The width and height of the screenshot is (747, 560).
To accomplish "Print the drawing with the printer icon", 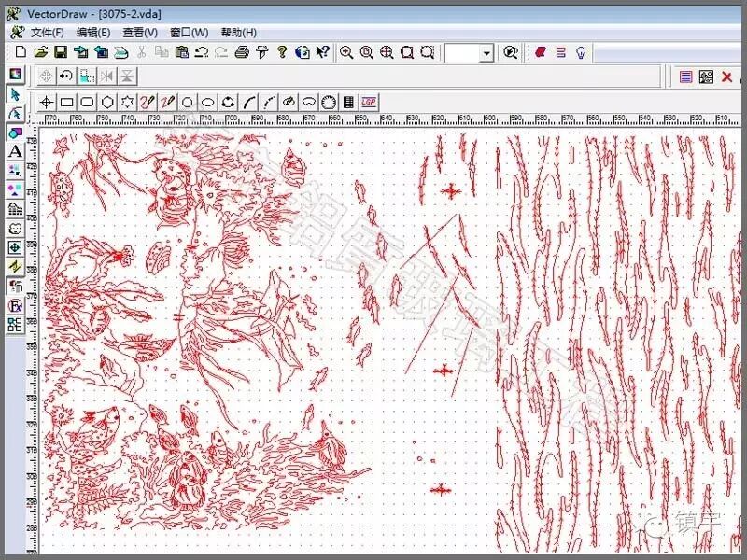I will point(242,52).
